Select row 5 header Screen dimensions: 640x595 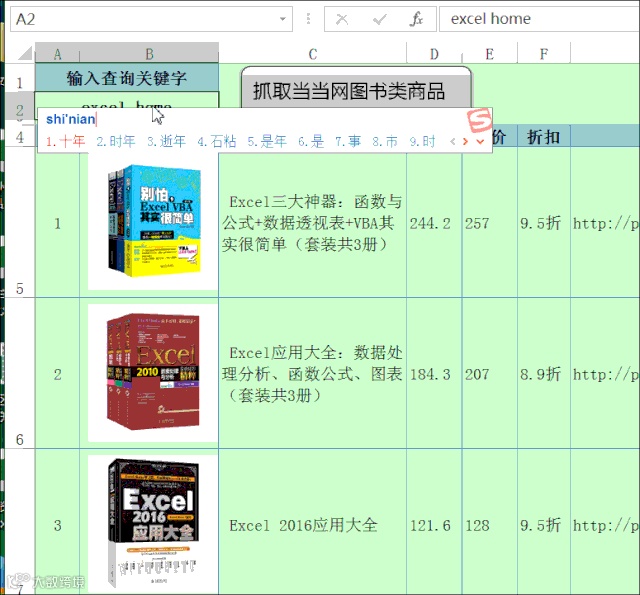pos(19,223)
